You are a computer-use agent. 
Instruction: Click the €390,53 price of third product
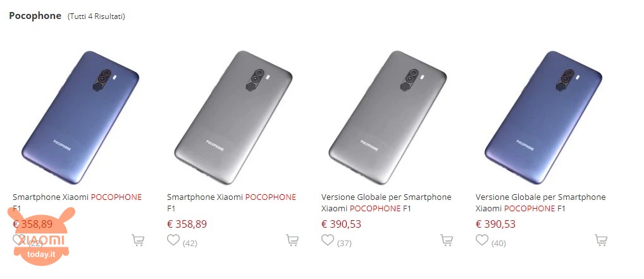click(x=341, y=224)
